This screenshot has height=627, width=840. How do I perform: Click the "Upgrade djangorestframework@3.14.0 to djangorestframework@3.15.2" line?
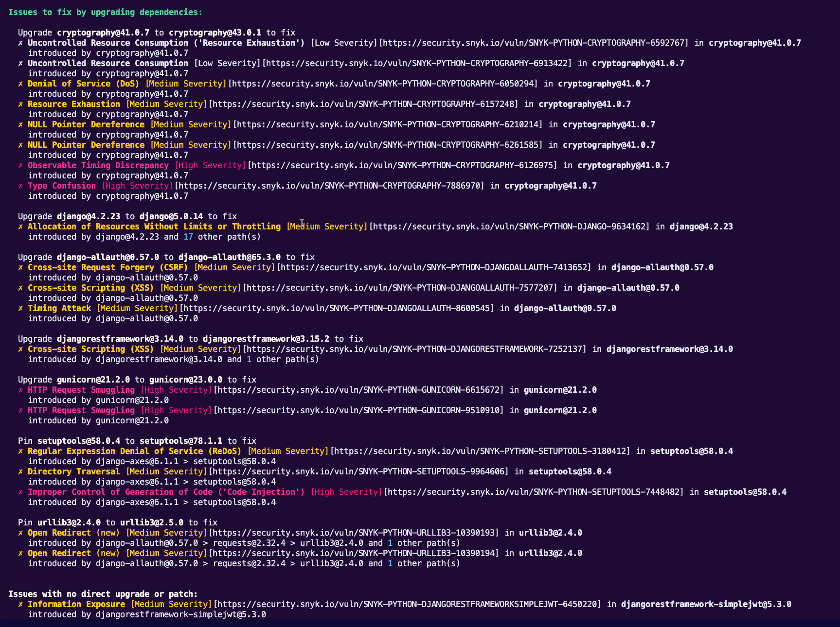(191, 339)
